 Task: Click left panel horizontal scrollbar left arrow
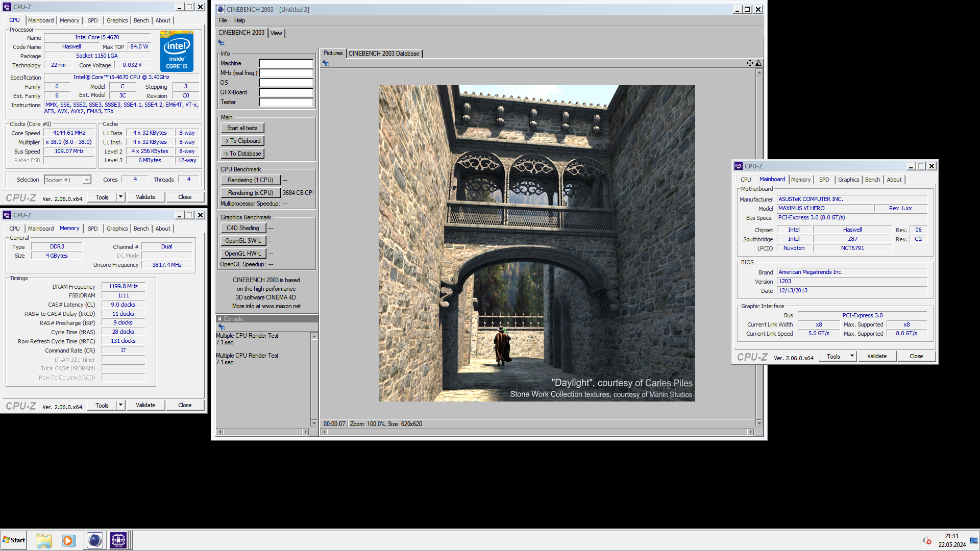pyautogui.click(x=220, y=432)
